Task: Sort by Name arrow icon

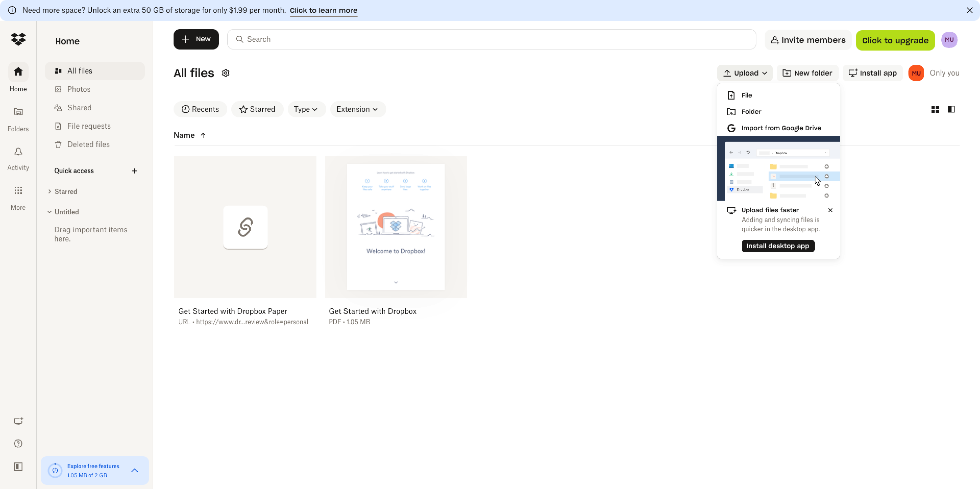Action: 203,135
